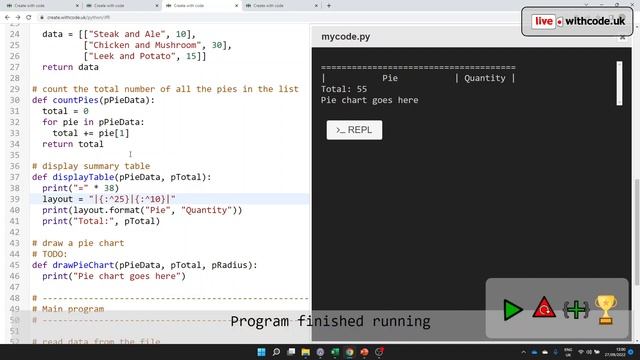Open PowerPoint from the taskbar

pyautogui.click(x=364, y=352)
